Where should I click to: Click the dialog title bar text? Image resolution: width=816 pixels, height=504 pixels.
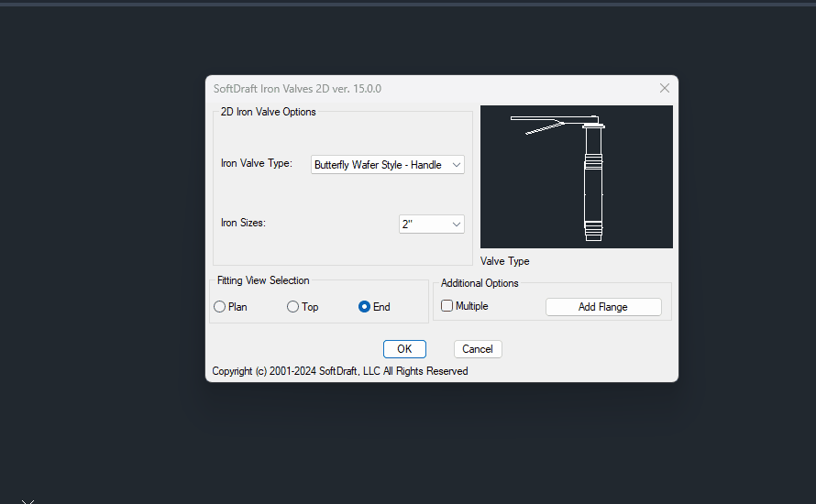click(x=297, y=89)
